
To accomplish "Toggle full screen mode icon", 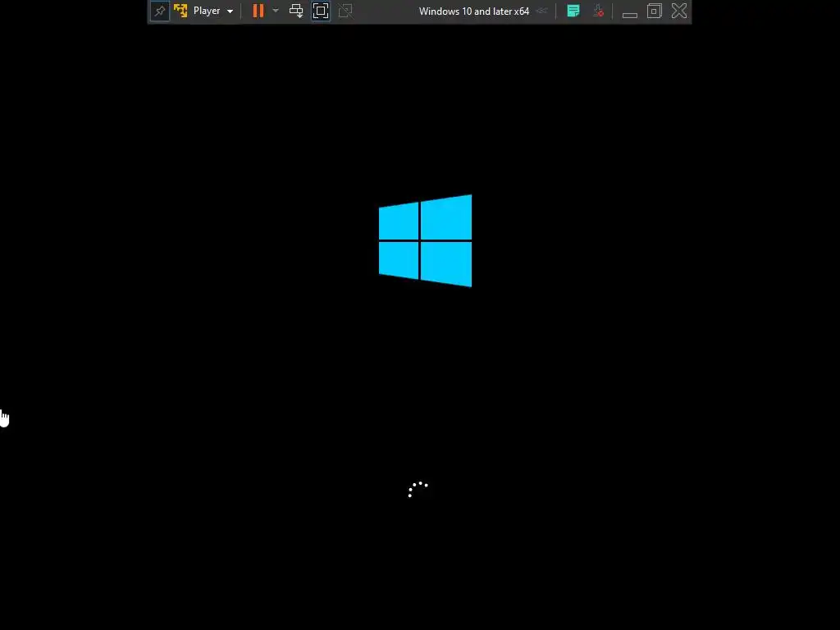I will coord(321,11).
